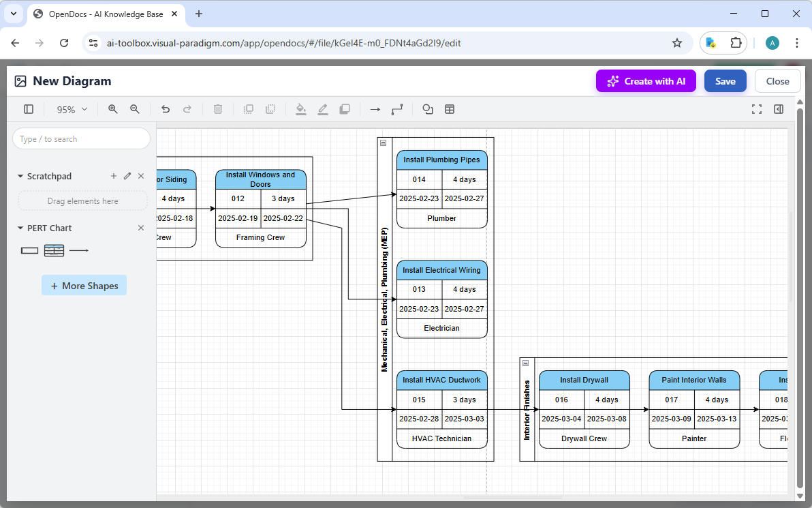Open the Shadow style tool
The image size is (812, 508).
tap(345, 109)
